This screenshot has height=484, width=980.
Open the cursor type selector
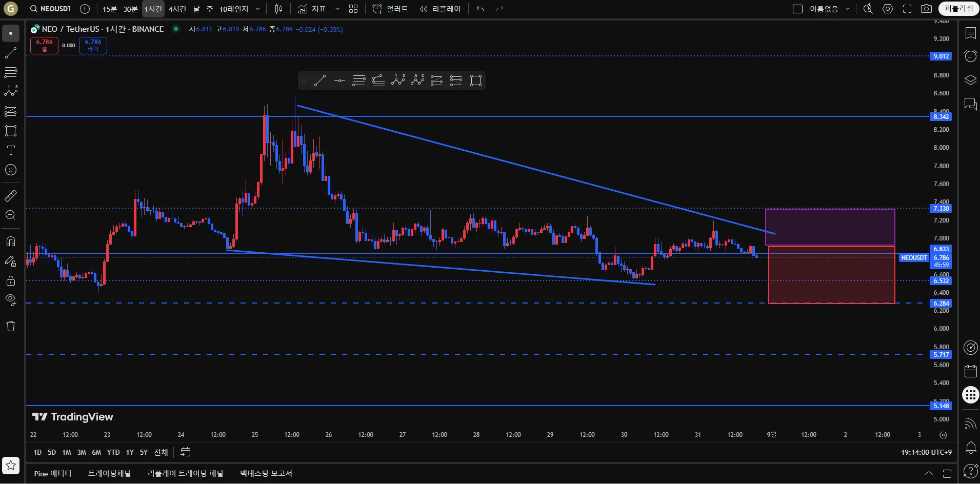(x=11, y=33)
